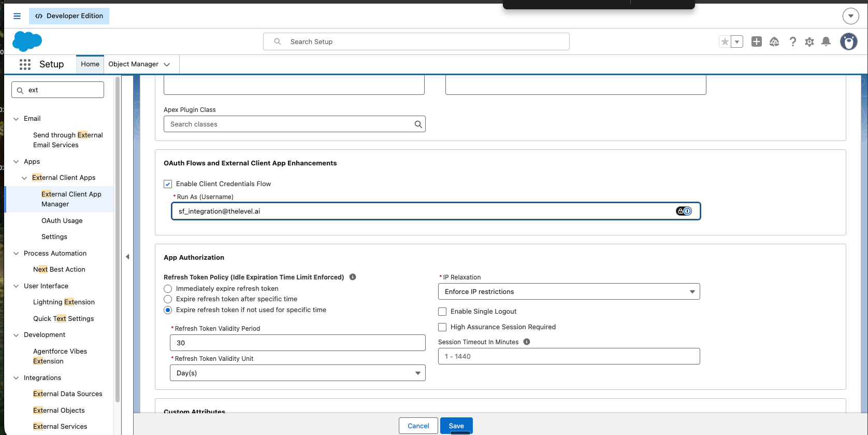This screenshot has height=435, width=868.
Task: Collapse the sidebar with the arrow handle
Action: point(127,257)
